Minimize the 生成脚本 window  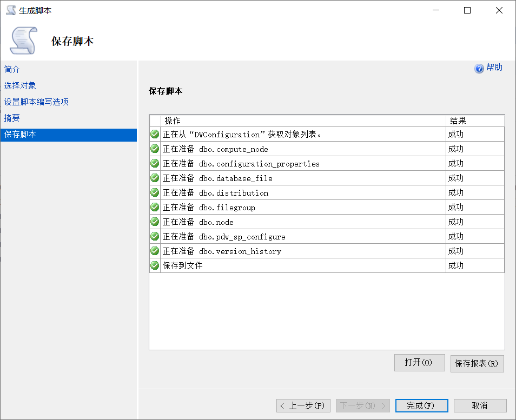(436, 10)
